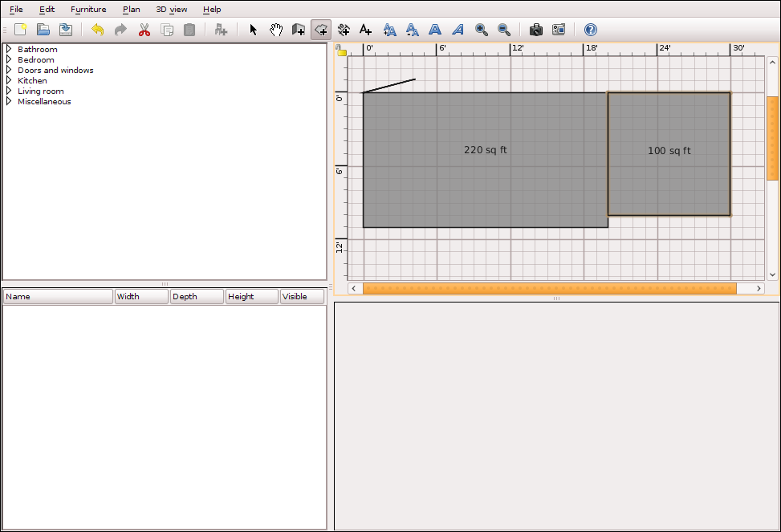Activate the Create rooms tool
This screenshot has height=532, width=781.
click(321, 30)
